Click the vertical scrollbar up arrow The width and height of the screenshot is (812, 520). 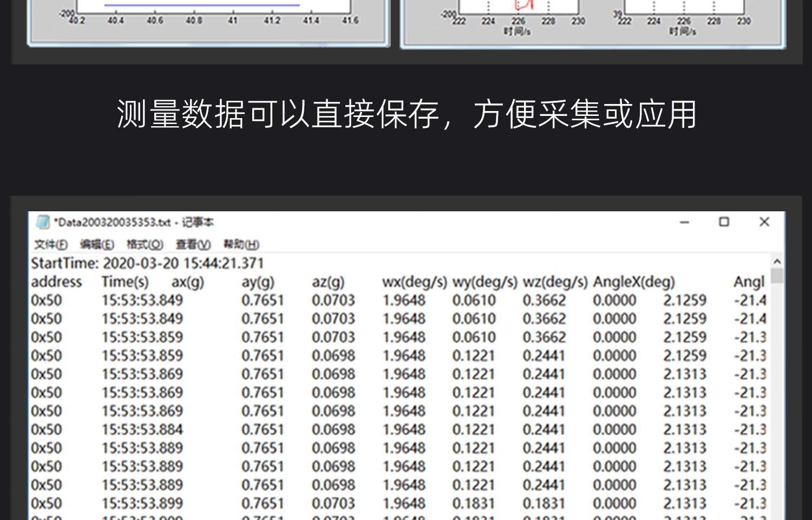pos(777,261)
